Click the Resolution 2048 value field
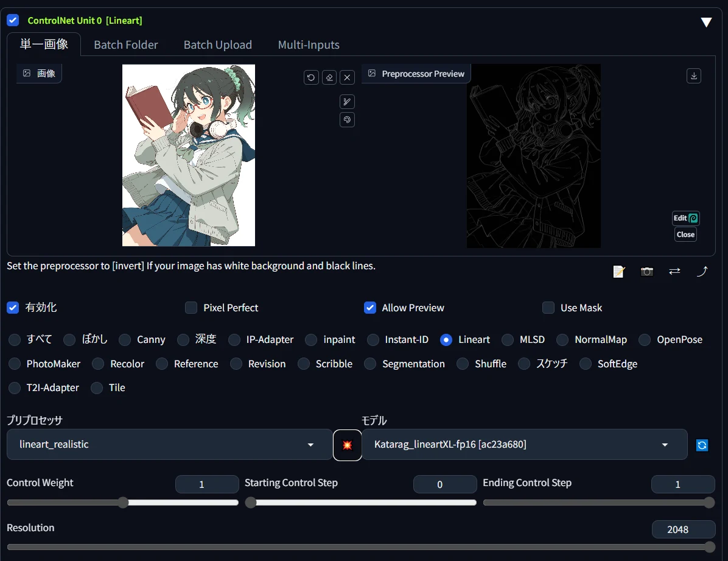The height and width of the screenshot is (561, 728). tap(684, 529)
